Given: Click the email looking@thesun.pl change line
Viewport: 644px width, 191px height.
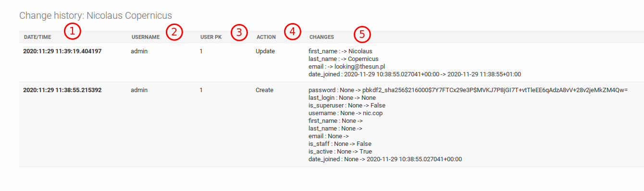Looking at the screenshot, I should pyautogui.click(x=347, y=66).
